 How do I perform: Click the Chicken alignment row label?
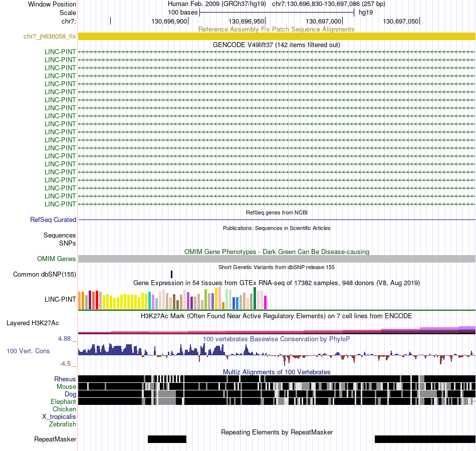[x=64, y=409]
